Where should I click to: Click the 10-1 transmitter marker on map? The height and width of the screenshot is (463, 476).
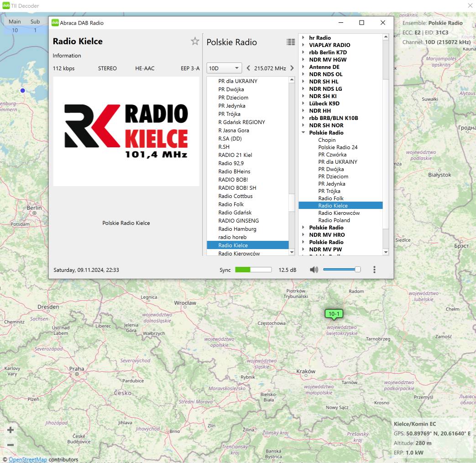[x=334, y=314]
